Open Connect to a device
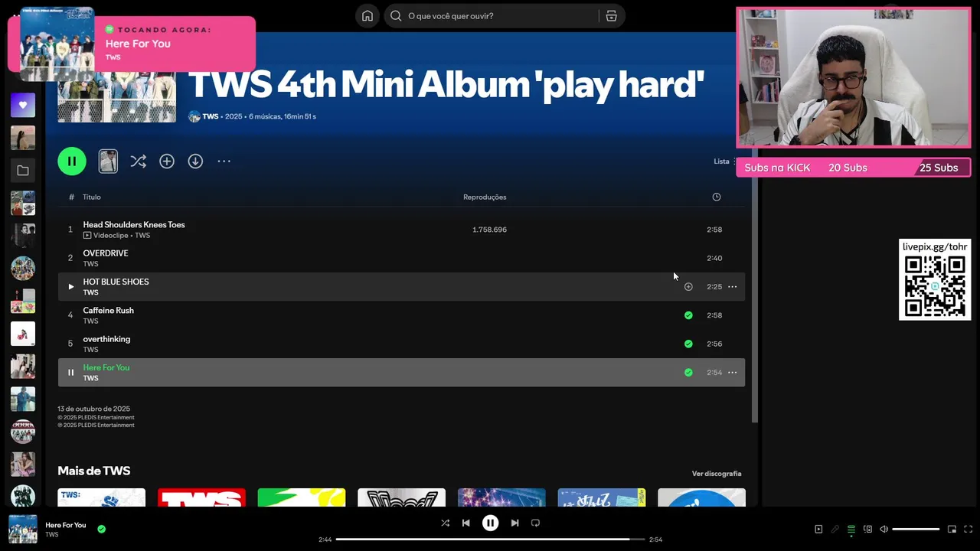 tap(867, 529)
